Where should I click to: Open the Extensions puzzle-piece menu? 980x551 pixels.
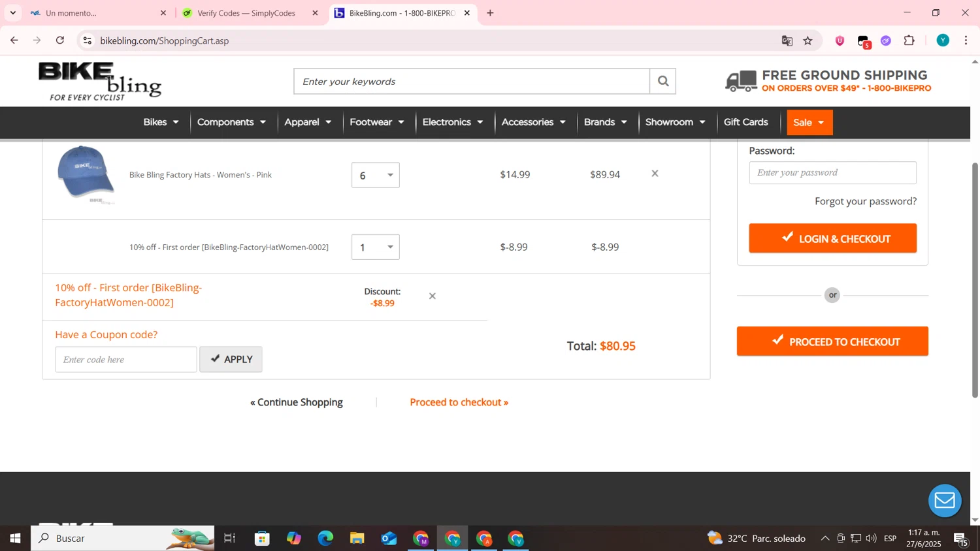click(909, 40)
